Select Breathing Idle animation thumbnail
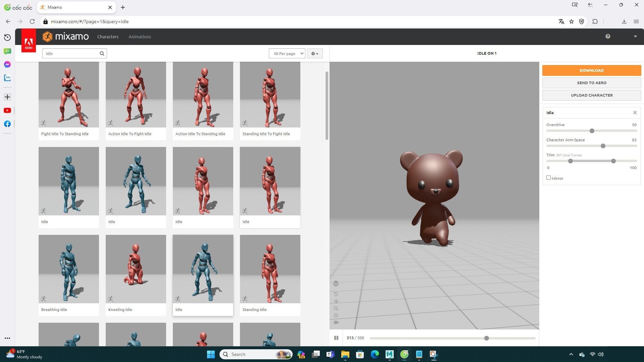 click(69, 269)
